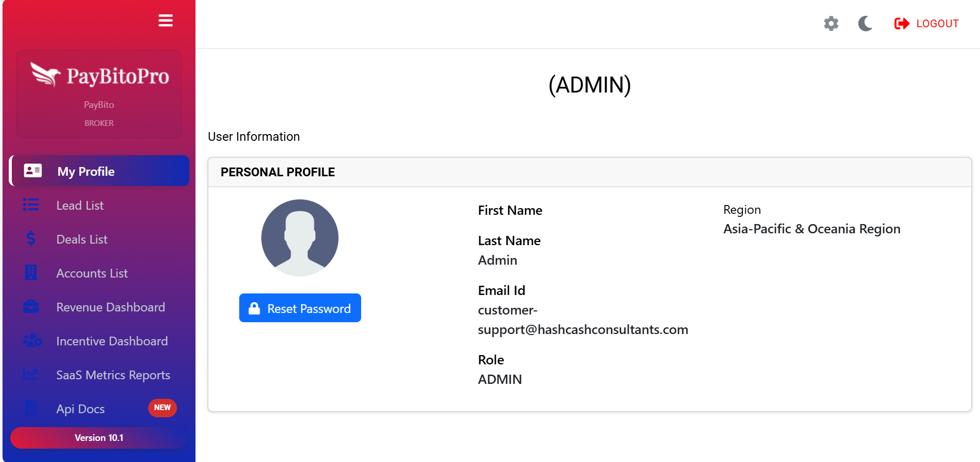Toggle dark mode with moon icon
980x462 pixels.
(x=865, y=24)
